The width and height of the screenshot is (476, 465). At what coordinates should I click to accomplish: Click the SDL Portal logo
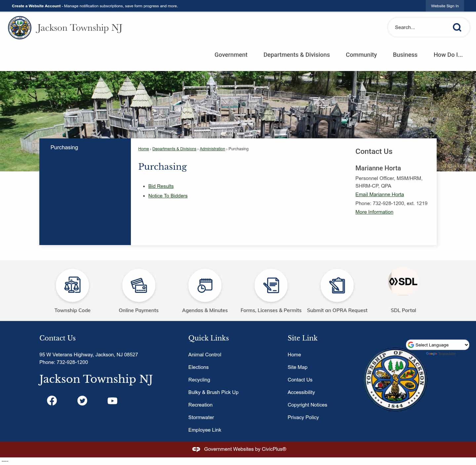(x=403, y=282)
